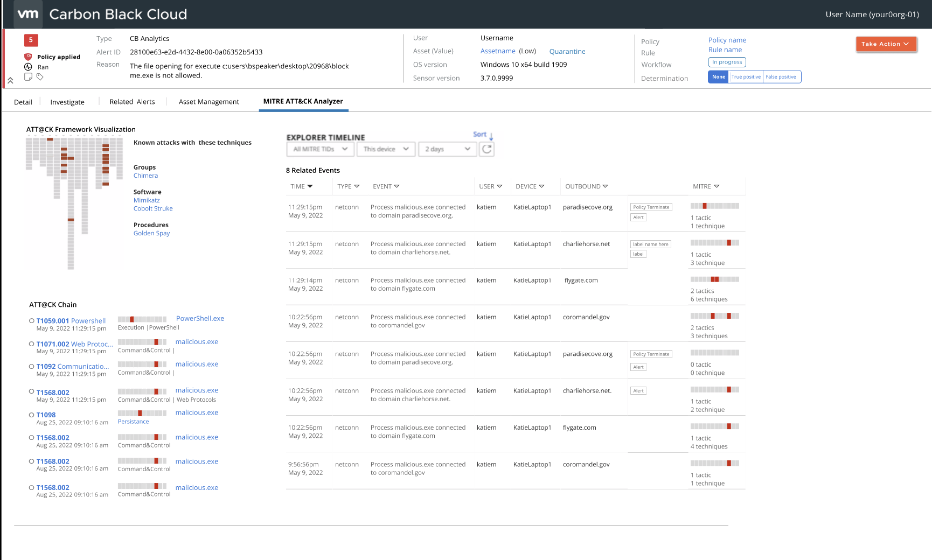
Task: Click the In progress workflow status
Action: (x=727, y=62)
